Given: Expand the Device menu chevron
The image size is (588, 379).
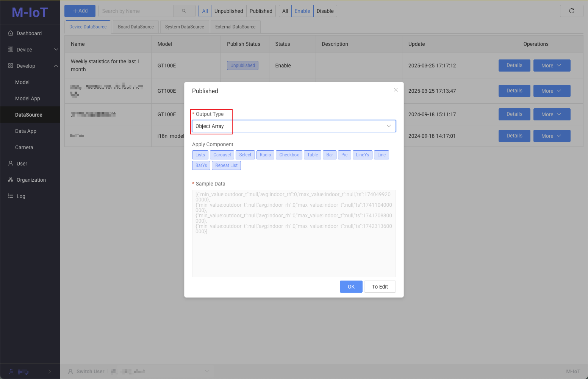Looking at the screenshot, I should [x=56, y=50].
